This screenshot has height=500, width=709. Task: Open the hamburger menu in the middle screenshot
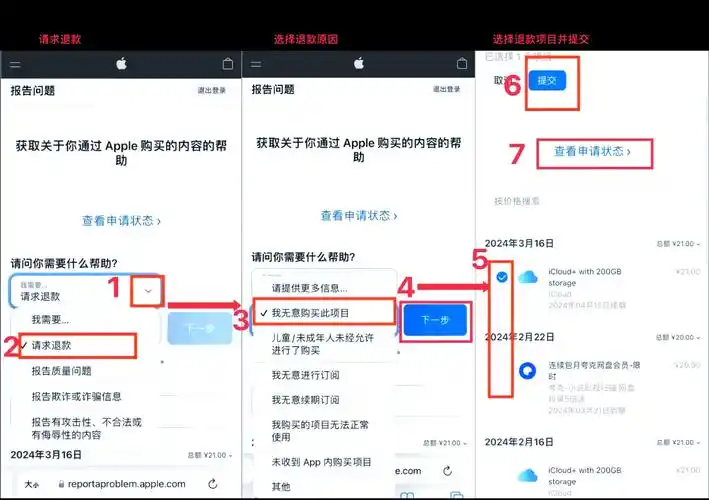pyautogui.click(x=256, y=64)
